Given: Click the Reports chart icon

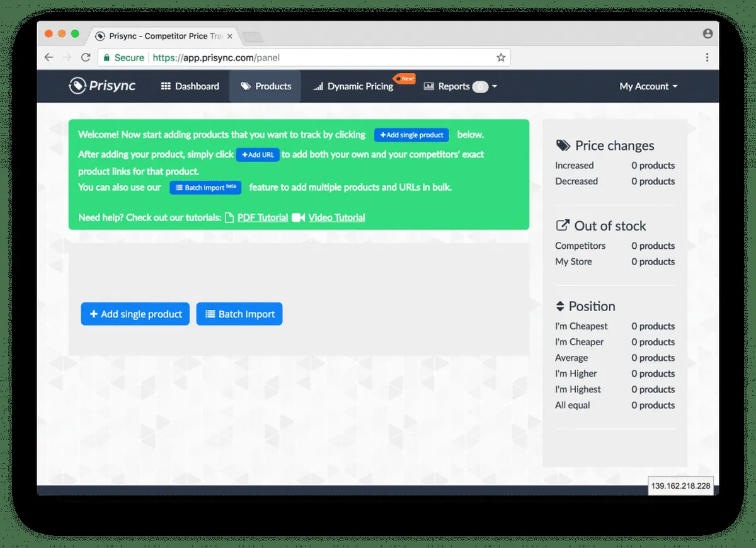Looking at the screenshot, I should (x=429, y=86).
